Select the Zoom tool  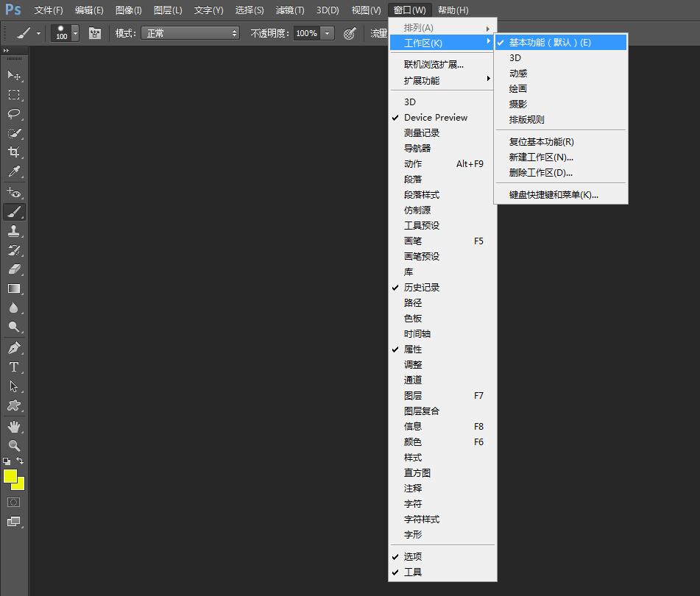pyautogui.click(x=13, y=444)
